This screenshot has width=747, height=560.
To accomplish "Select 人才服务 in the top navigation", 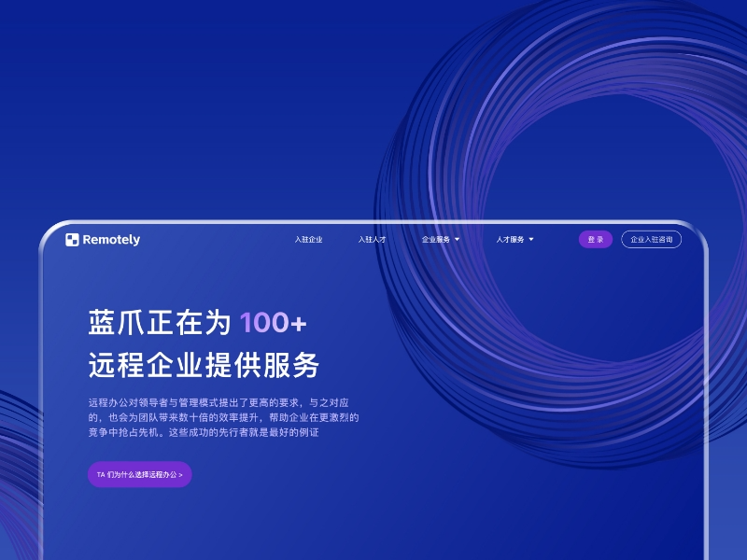I will [x=508, y=239].
